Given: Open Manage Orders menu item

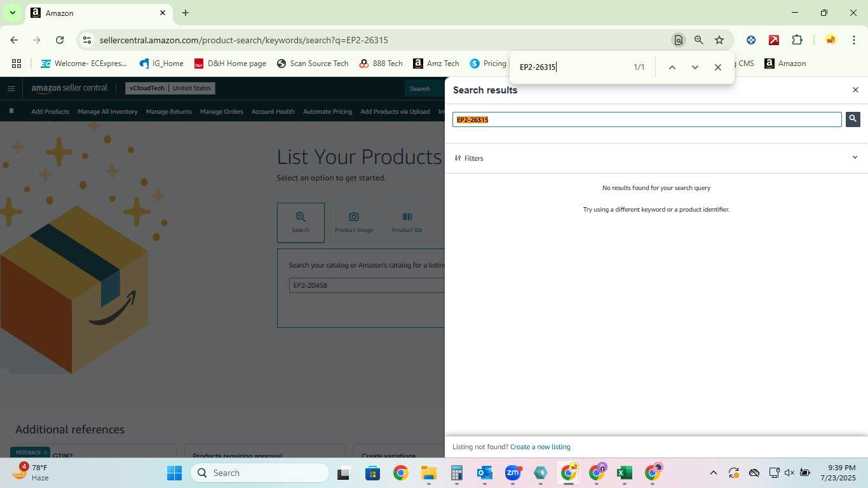Looking at the screenshot, I should click(221, 111).
